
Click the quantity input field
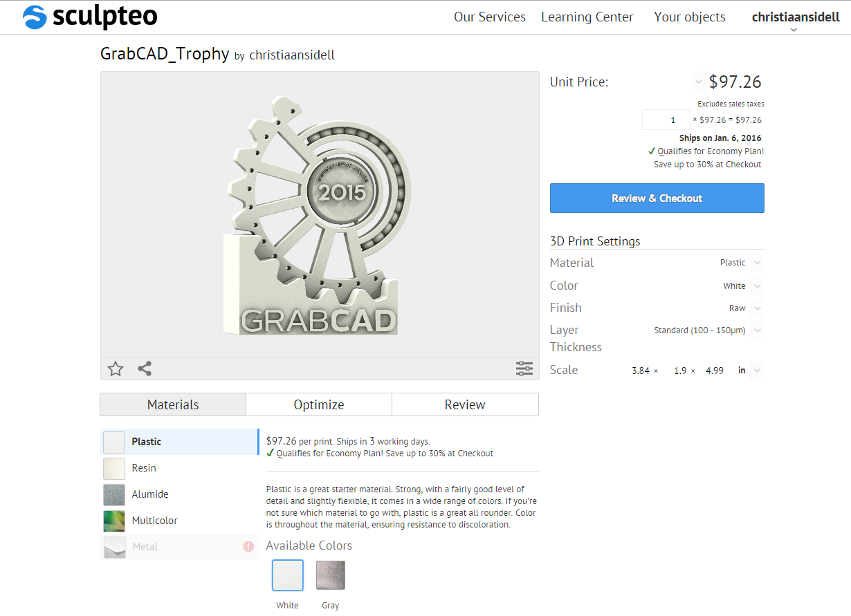click(666, 120)
